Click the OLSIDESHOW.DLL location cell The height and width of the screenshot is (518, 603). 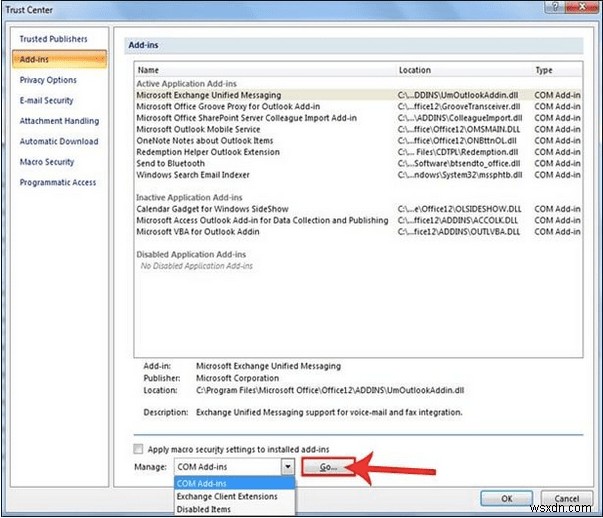(460, 209)
